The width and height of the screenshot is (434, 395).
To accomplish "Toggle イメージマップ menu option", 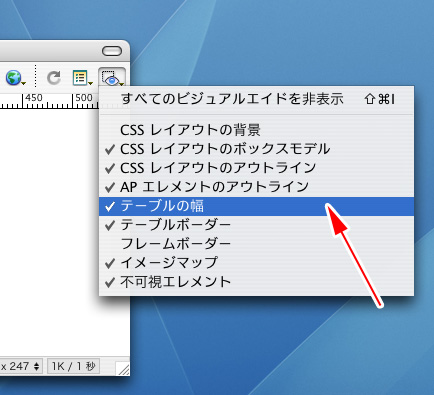I will point(256,263).
